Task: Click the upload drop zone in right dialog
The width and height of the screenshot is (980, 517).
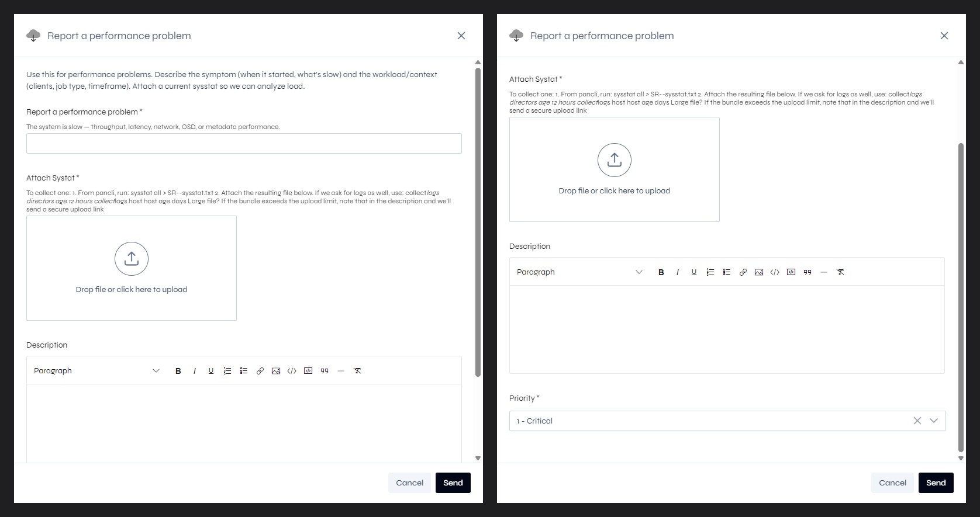Action: click(x=615, y=169)
